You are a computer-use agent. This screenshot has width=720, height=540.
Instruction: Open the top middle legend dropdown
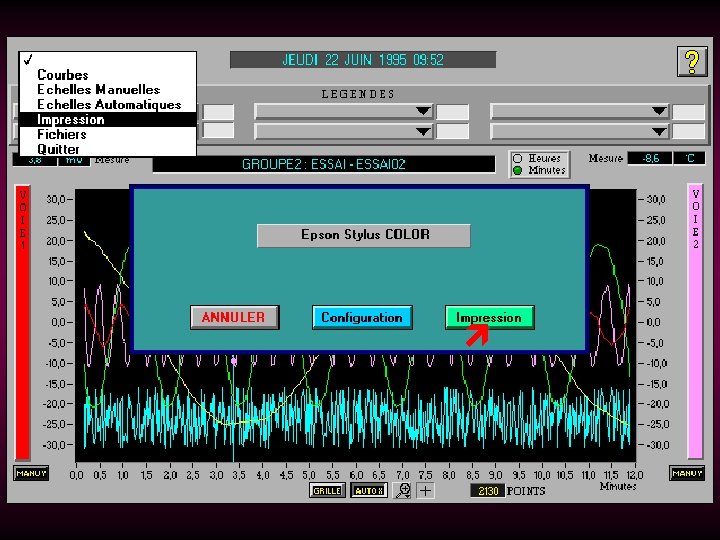343,112
